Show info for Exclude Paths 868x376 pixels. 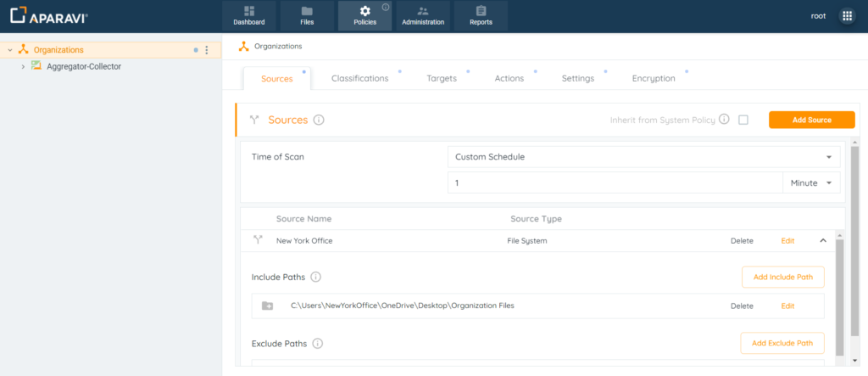tap(317, 343)
